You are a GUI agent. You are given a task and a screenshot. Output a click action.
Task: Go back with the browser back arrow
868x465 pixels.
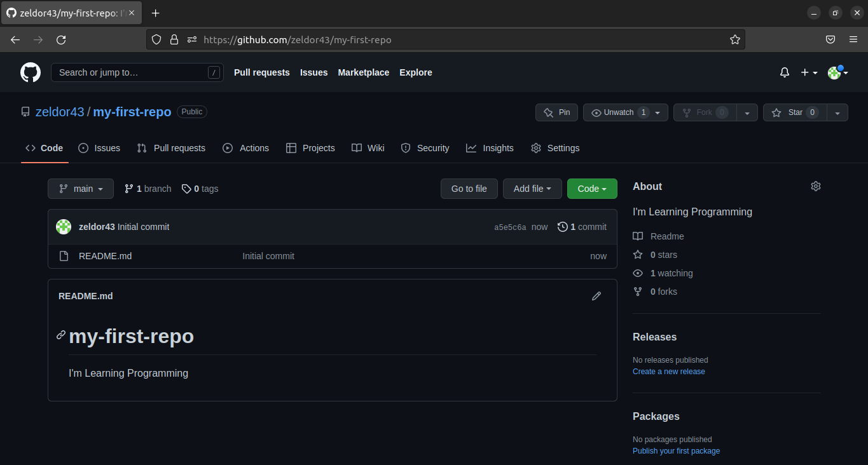point(15,39)
